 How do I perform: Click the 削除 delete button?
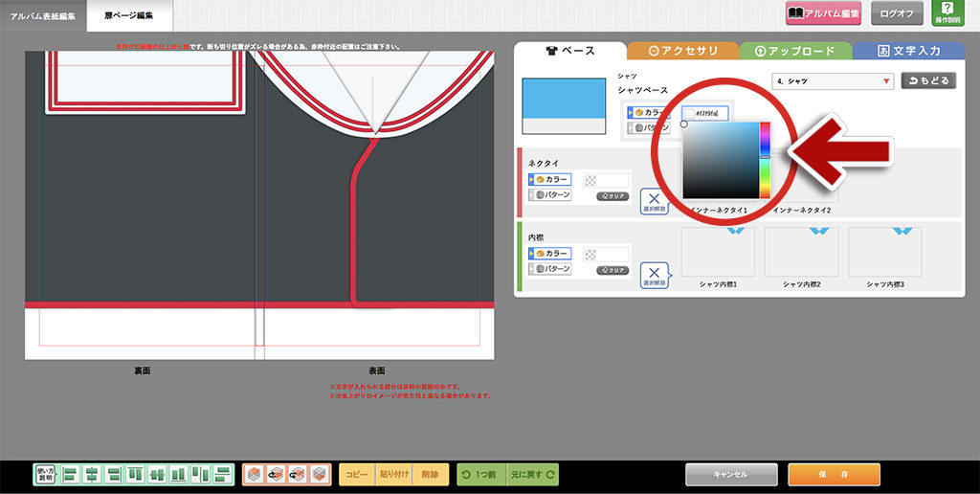tap(431, 475)
